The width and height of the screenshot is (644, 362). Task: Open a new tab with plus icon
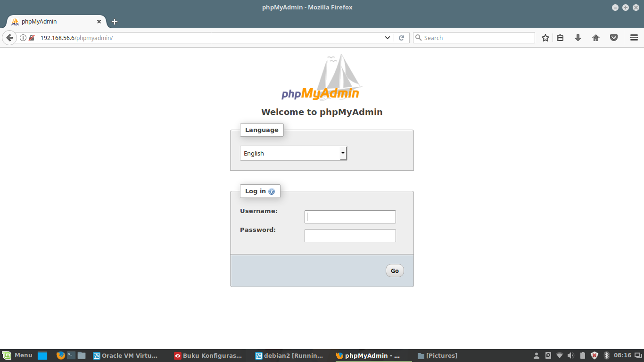tap(115, 22)
